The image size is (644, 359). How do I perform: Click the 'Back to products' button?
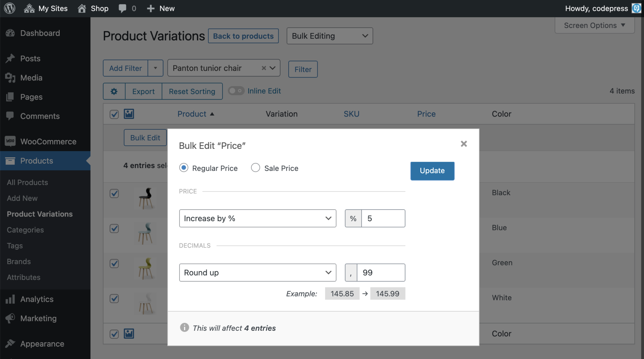pyautogui.click(x=243, y=36)
